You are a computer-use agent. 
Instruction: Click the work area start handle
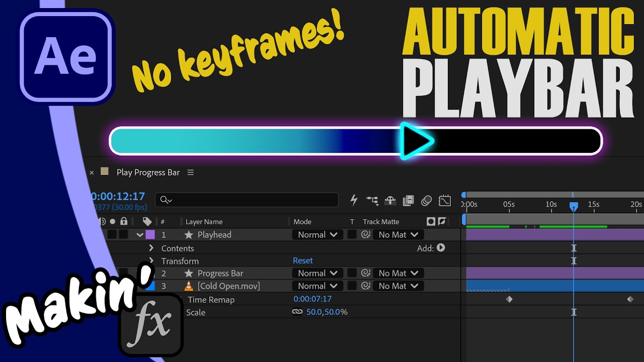pyautogui.click(x=463, y=219)
